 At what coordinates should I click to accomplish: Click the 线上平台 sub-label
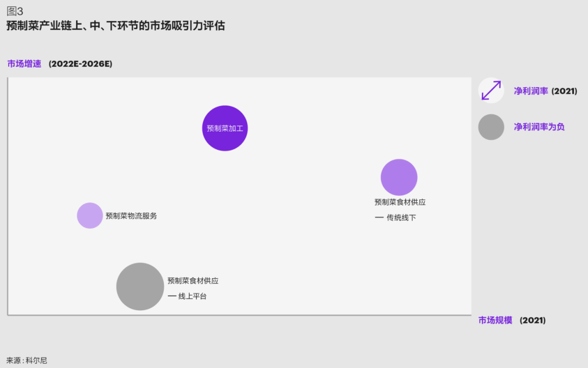point(192,296)
